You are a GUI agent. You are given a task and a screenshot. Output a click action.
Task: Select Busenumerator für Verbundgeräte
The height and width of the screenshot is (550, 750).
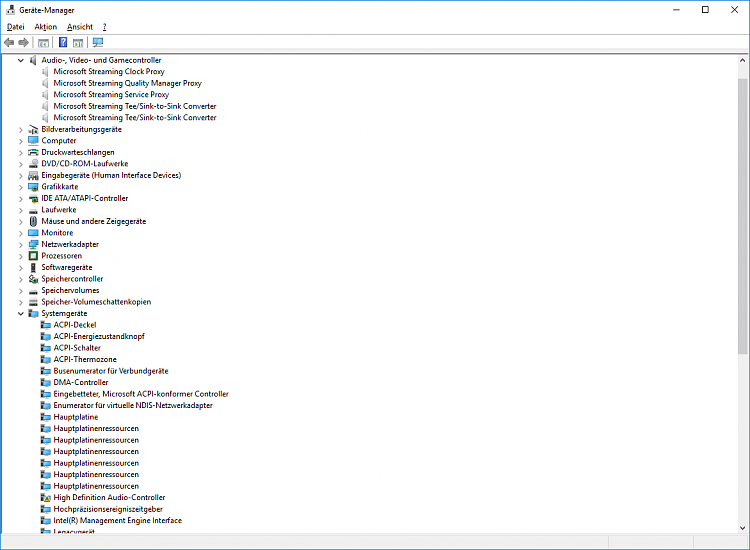[111, 371]
